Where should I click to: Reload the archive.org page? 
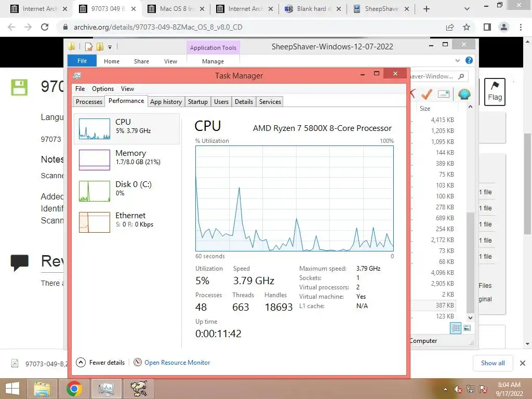45,27
